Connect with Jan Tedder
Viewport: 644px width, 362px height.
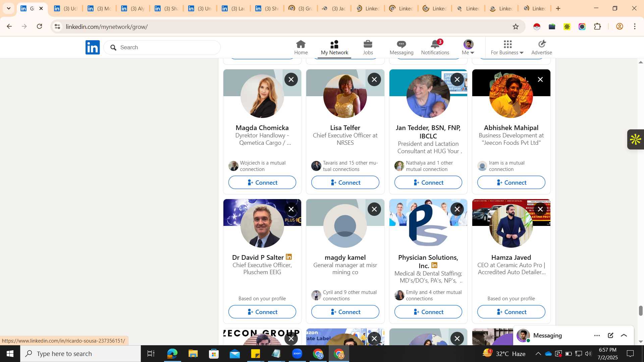click(x=428, y=182)
